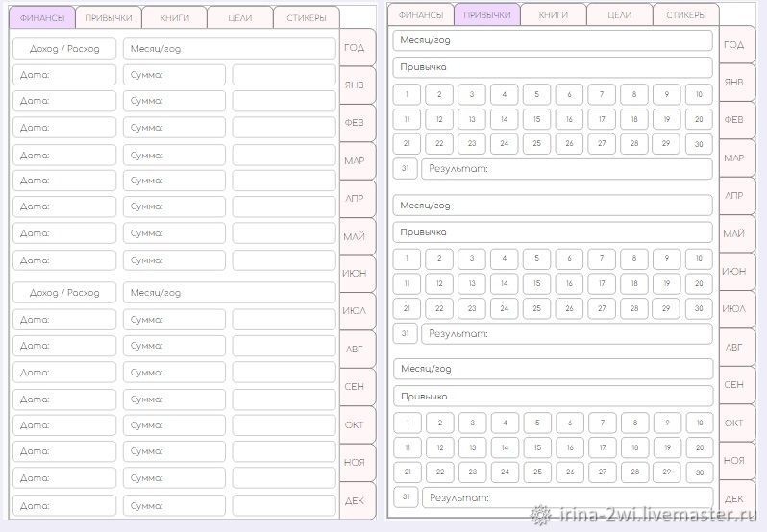Click the last Дата field at page bottom
The image size is (767, 532).
point(64,506)
